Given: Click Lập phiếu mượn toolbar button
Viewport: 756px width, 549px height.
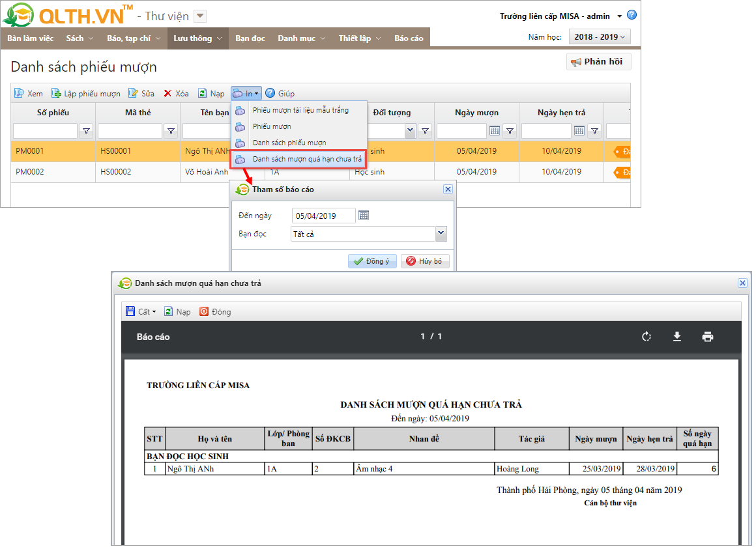Looking at the screenshot, I should coord(86,93).
